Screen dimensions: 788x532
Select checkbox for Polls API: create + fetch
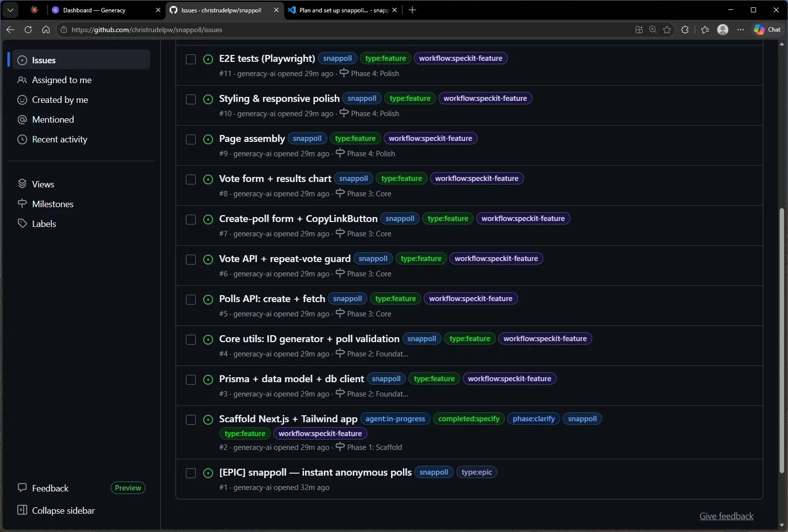click(x=191, y=300)
